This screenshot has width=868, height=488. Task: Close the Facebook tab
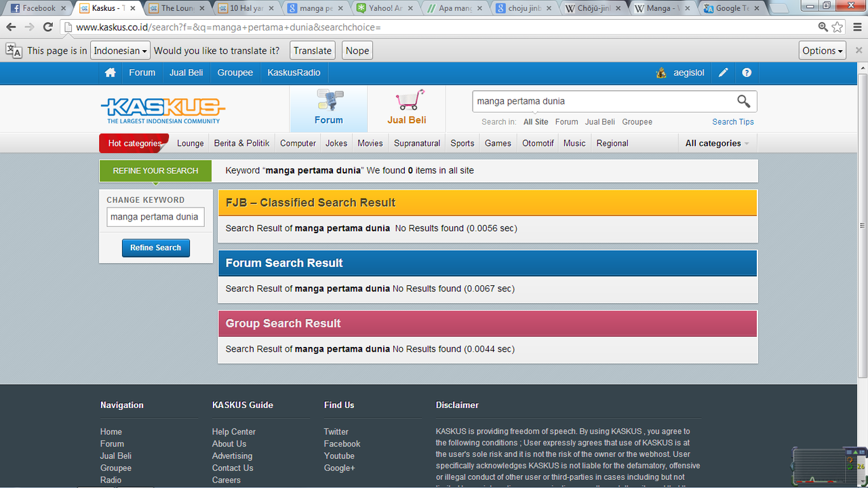pyautogui.click(x=64, y=8)
